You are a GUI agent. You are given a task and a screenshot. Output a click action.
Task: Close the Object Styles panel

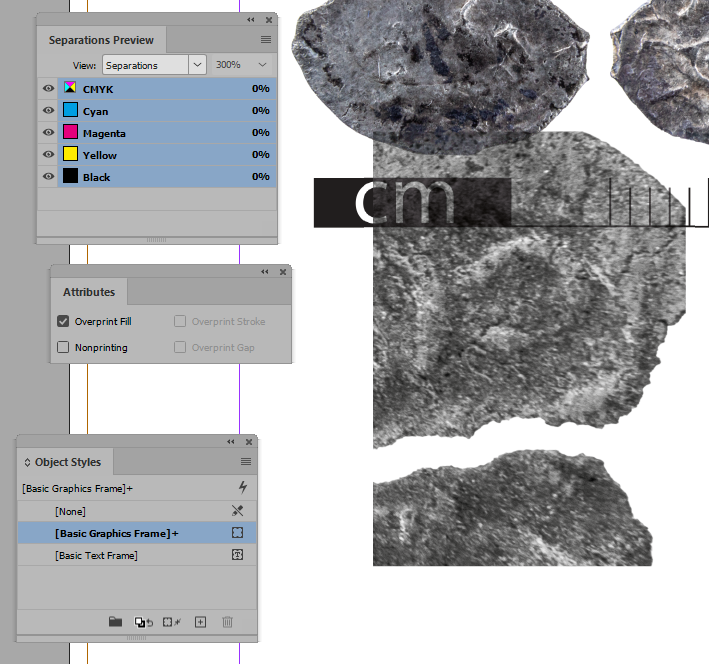249,442
